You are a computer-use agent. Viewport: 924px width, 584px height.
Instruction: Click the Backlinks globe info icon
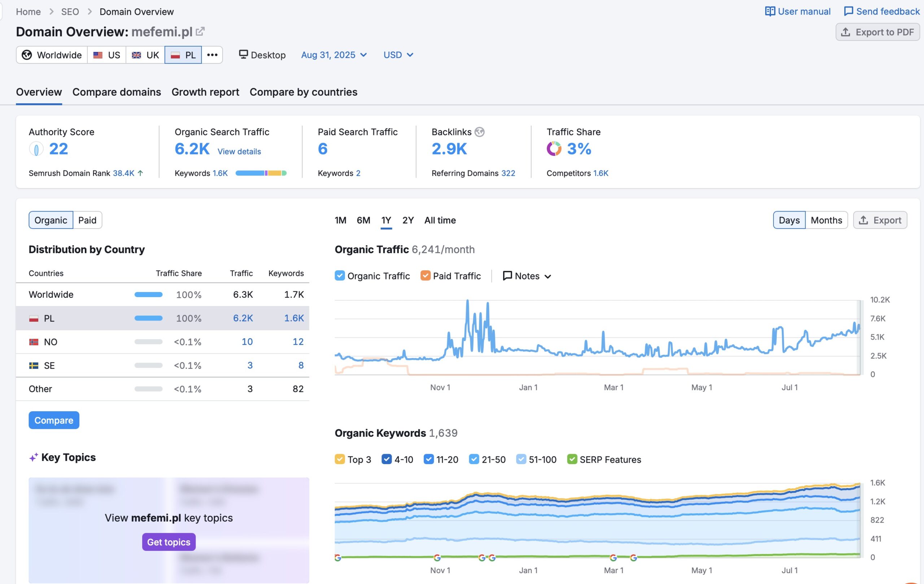tap(479, 132)
